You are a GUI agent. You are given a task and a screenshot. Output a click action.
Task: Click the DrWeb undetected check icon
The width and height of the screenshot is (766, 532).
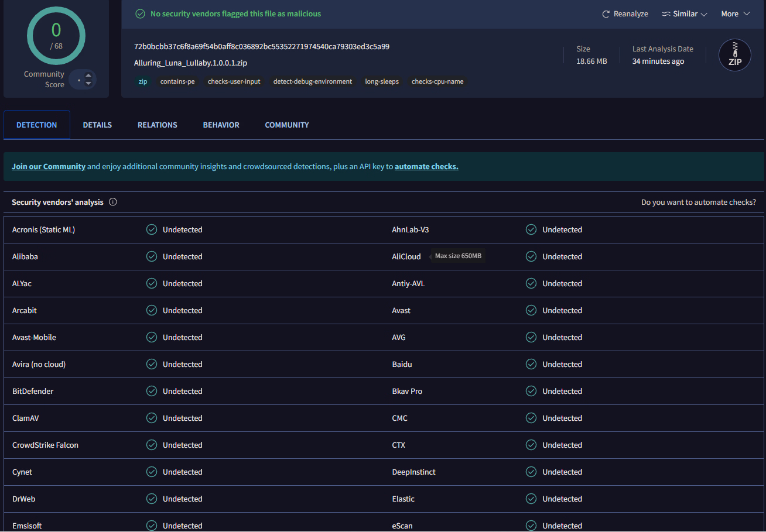click(152, 499)
